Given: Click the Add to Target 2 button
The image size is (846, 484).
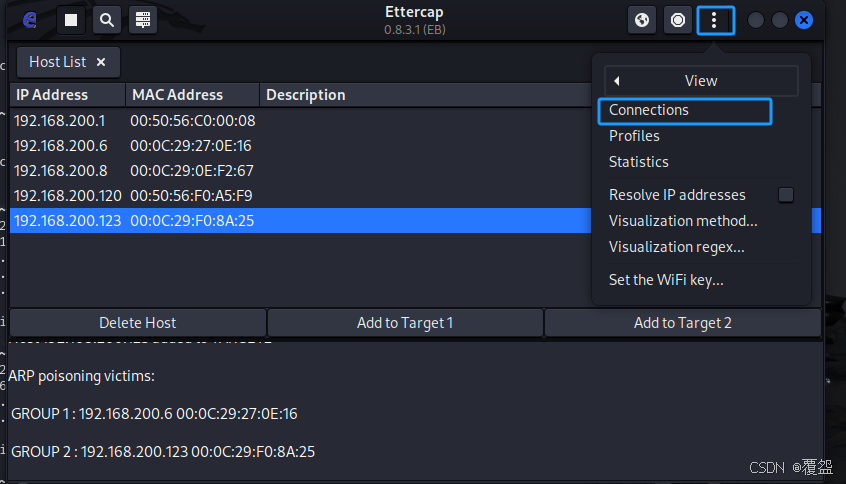Looking at the screenshot, I should 683,323.
